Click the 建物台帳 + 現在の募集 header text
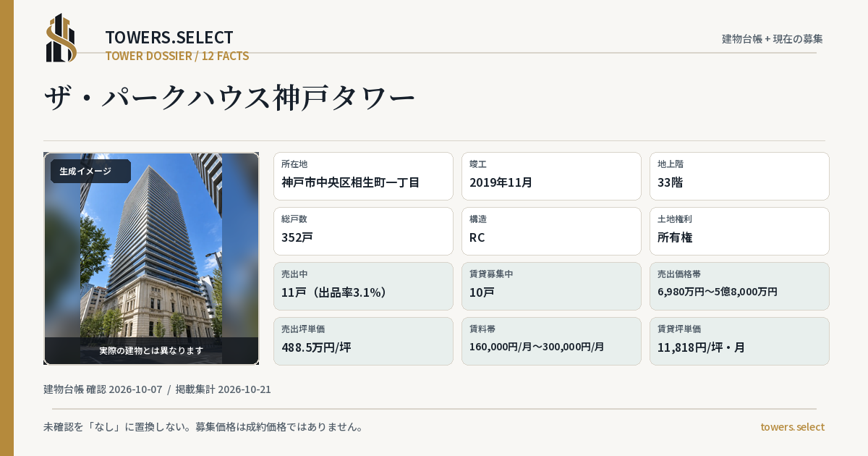The image size is (868, 456). coord(773,38)
